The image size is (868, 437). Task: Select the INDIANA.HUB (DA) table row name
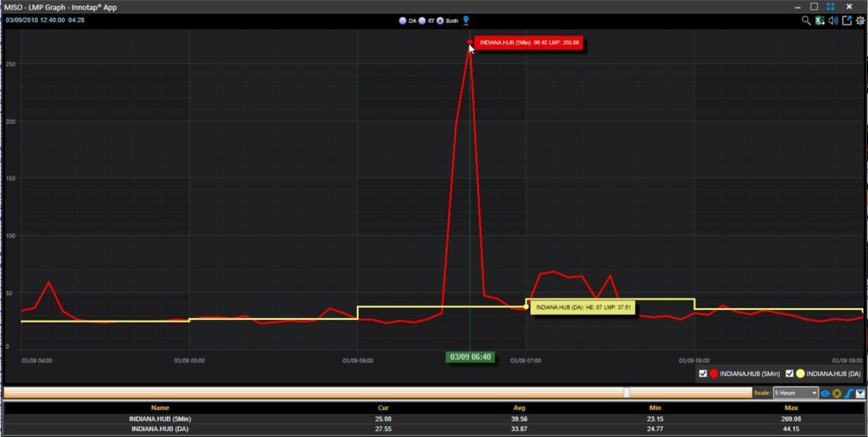tap(160, 429)
